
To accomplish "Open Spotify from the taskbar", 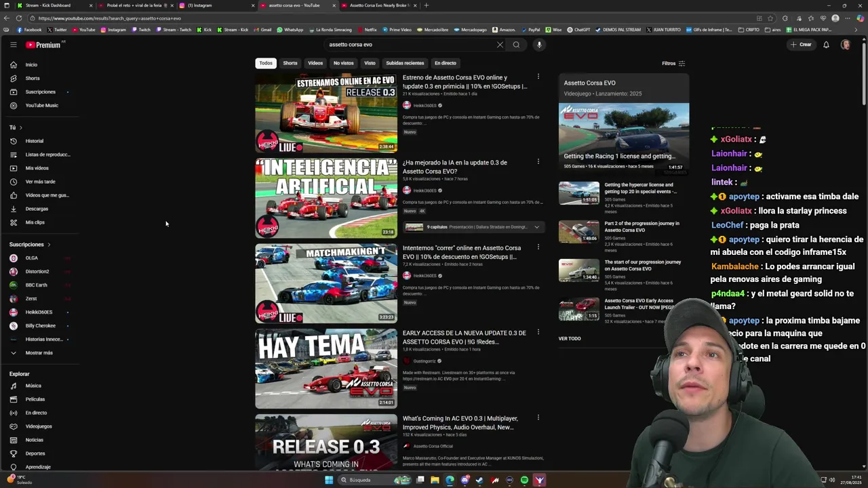I will 524,480.
